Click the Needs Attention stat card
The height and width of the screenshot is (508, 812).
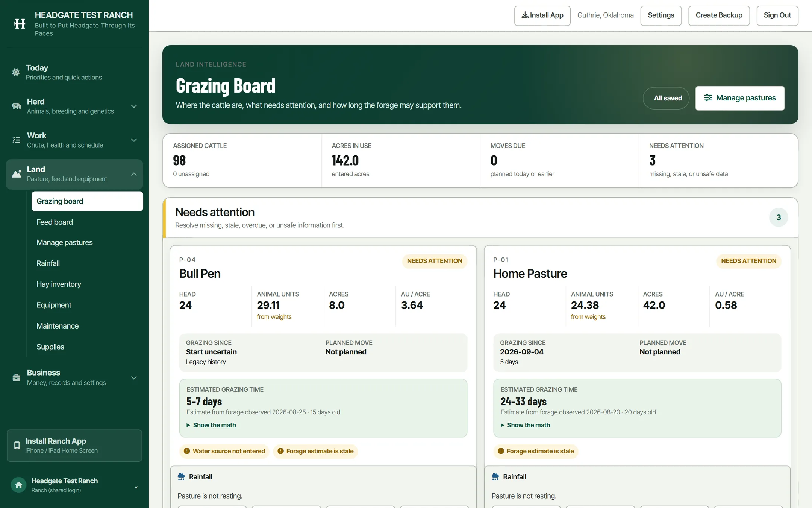[718, 161]
